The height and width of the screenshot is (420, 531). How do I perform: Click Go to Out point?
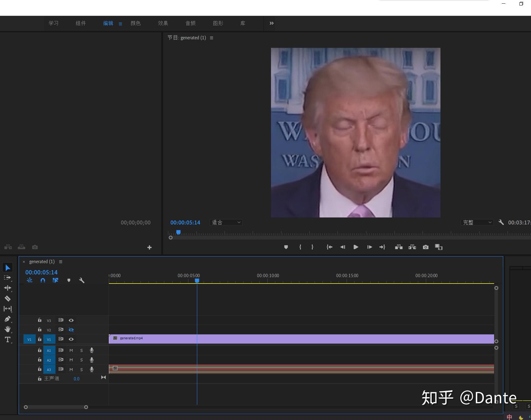[382, 247]
